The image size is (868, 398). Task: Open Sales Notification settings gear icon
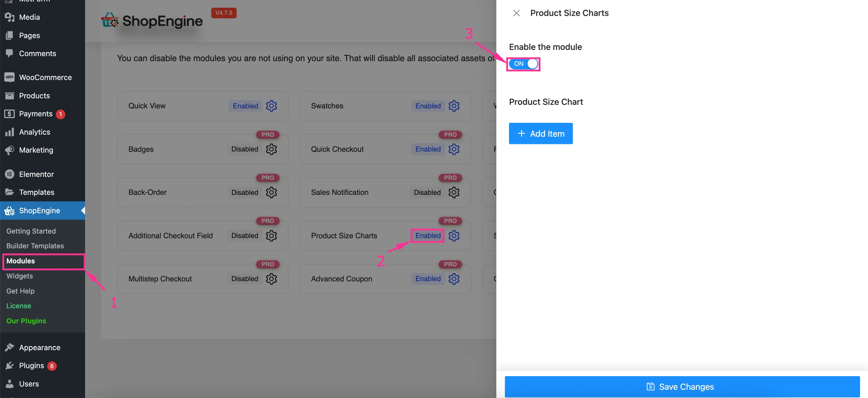(x=454, y=192)
